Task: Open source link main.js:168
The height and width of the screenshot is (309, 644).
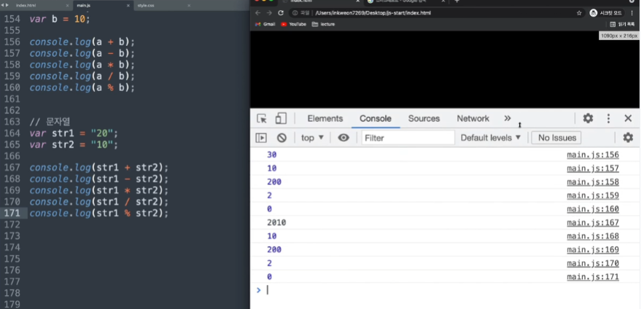Action: click(593, 236)
